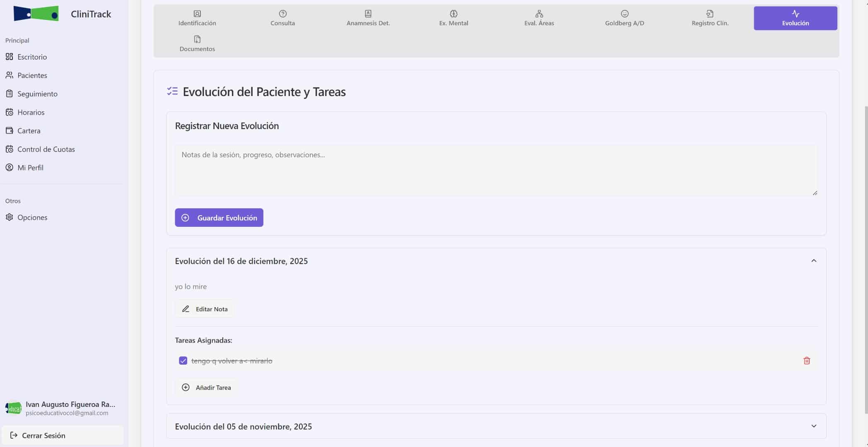Click the Ex. Mental brain icon

click(453, 14)
